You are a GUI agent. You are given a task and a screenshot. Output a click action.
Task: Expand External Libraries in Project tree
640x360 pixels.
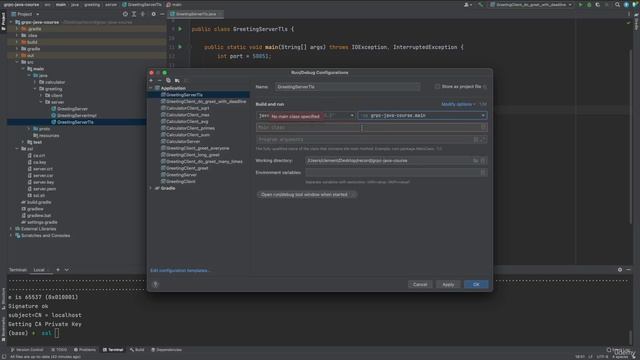[x=11, y=229]
